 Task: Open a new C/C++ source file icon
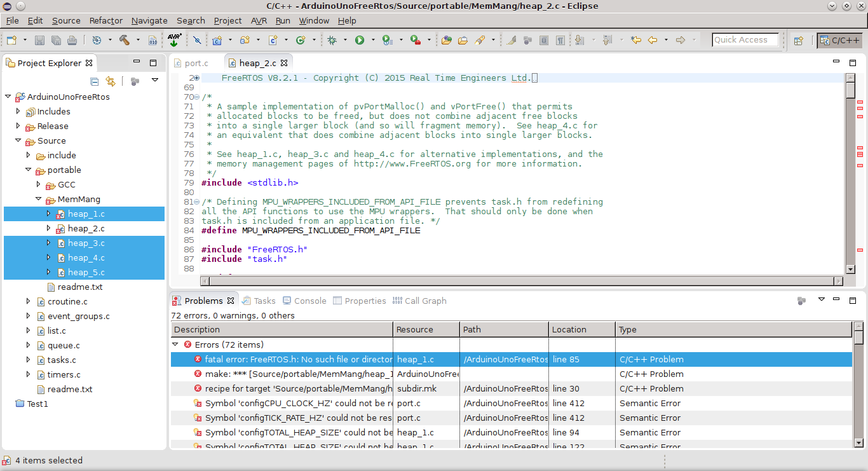tap(272, 39)
